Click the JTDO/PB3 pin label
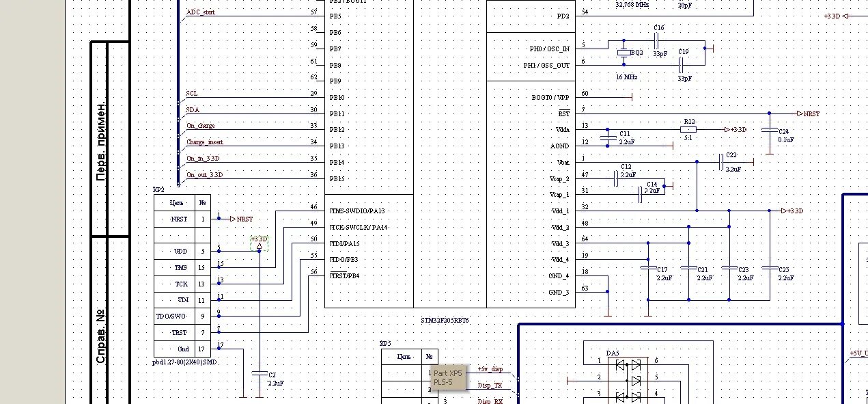868x404 pixels. [344, 260]
